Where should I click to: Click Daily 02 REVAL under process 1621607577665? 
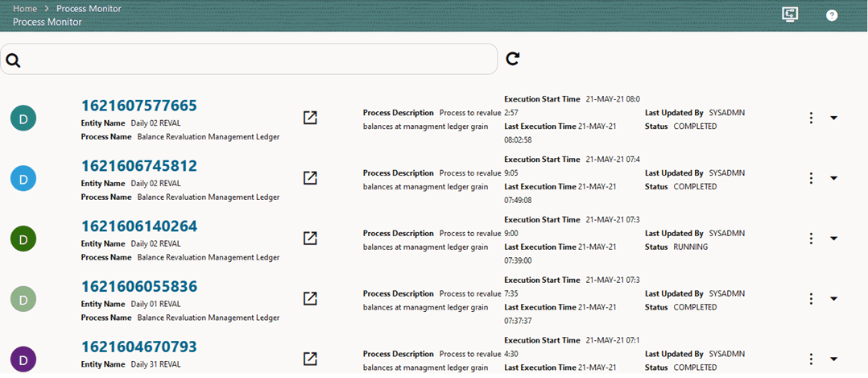click(155, 123)
